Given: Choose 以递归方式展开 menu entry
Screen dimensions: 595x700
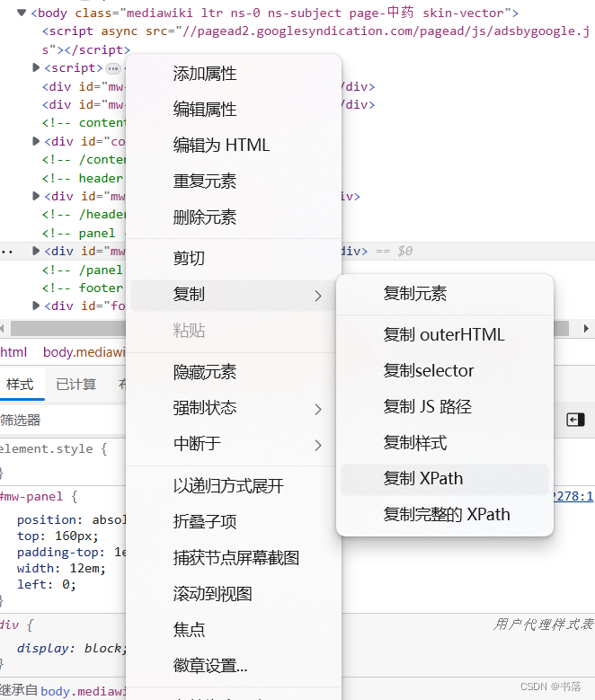Looking at the screenshot, I should [234, 486].
